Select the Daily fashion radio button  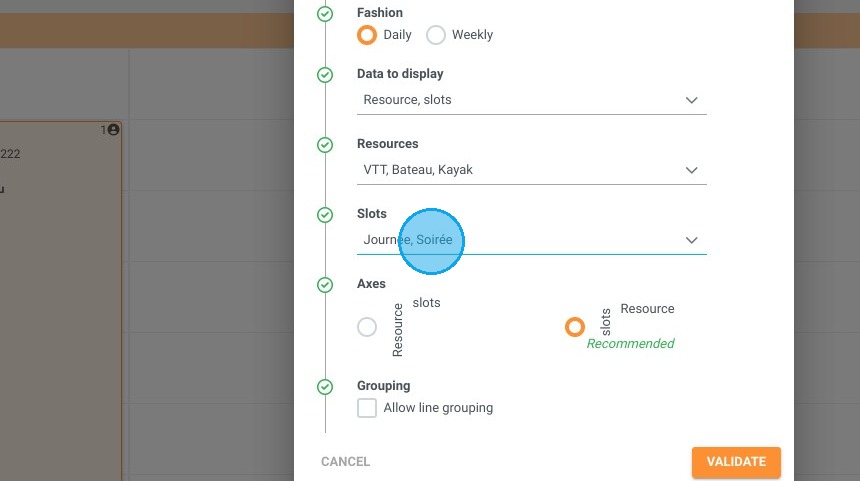[367, 35]
